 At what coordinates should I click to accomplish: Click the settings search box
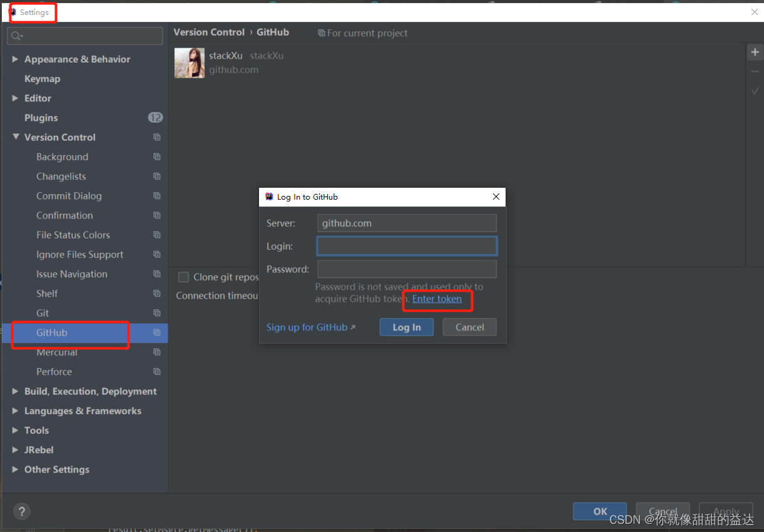(x=85, y=36)
